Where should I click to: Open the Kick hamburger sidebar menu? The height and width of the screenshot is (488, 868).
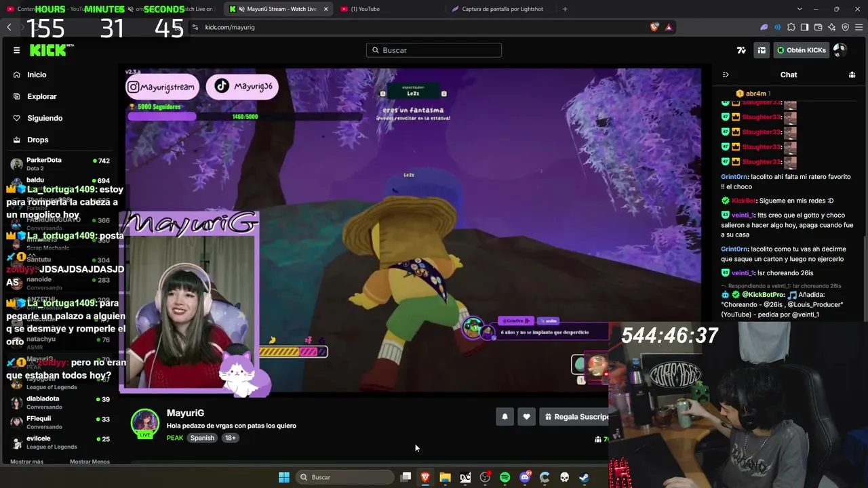[16, 50]
